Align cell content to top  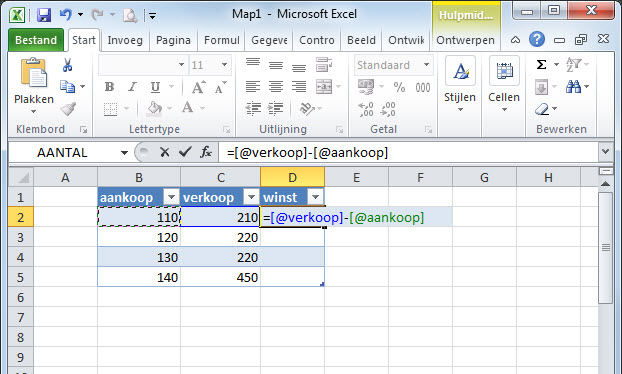[253, 63]
